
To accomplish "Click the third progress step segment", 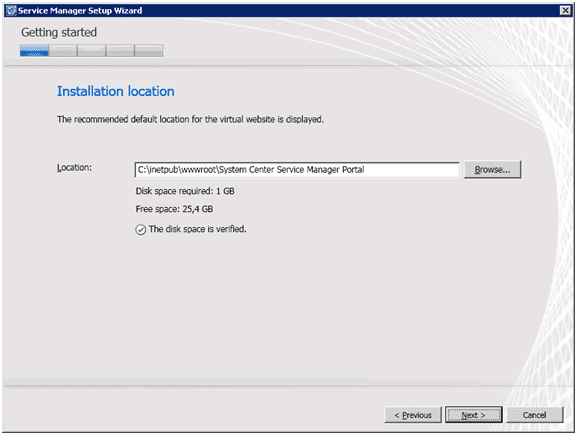I will coord(91,50).
